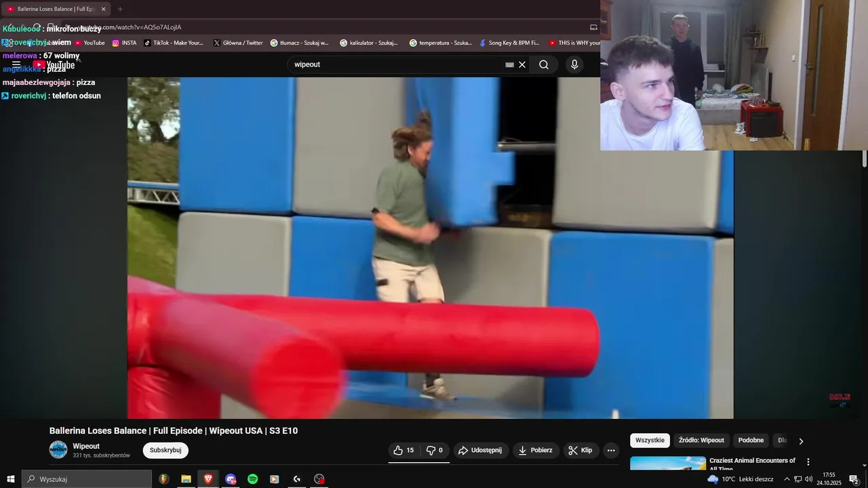Create a clip with Klip button
This screenshot has width=868, height=488.
click(580, 450)
